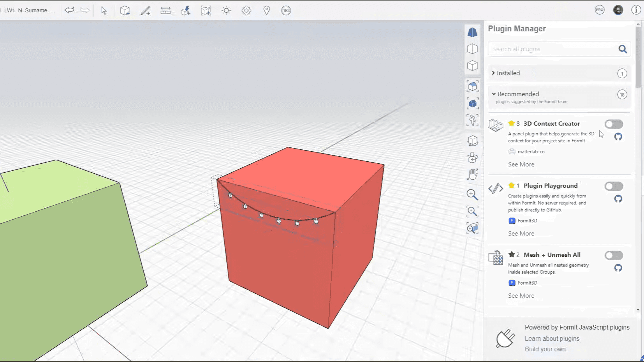644x362 pixels.
Task: Select the arrow Select tool
Action: tap(104, 10)
